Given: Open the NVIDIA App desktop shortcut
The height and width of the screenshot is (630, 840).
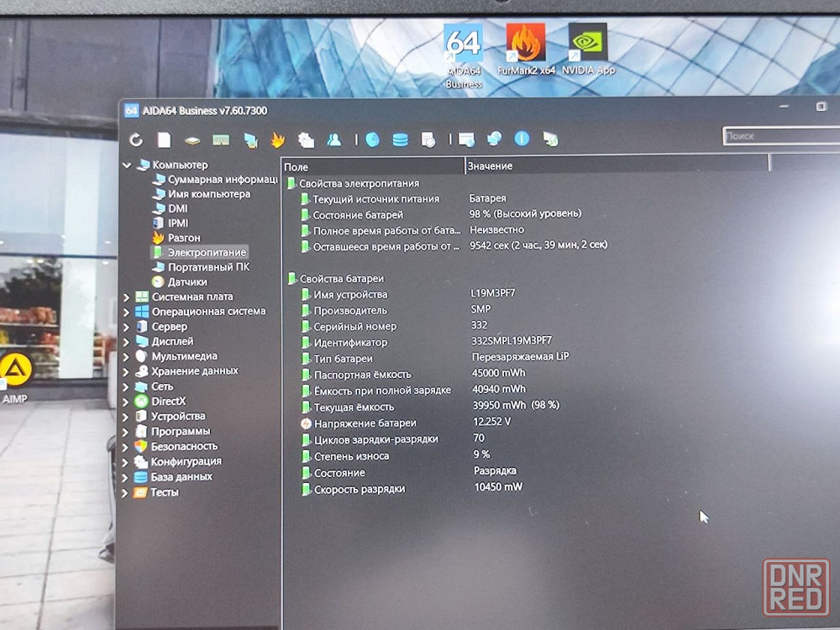Looking at the screenshot, I should coord(588,49).
